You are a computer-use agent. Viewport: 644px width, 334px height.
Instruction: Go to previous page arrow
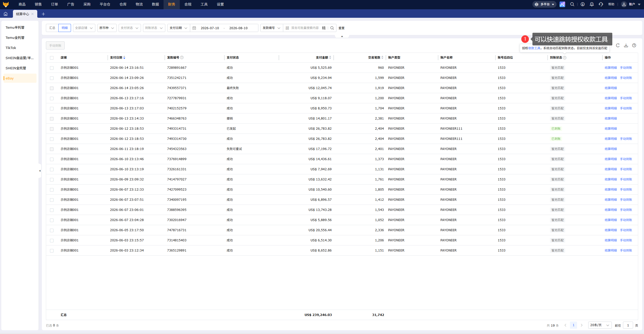tap(565, 325)
